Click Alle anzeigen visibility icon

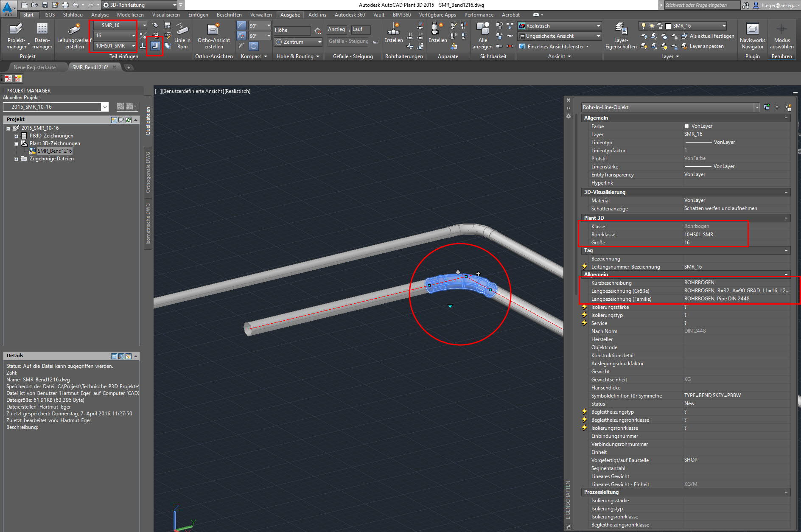pos(482,36)
